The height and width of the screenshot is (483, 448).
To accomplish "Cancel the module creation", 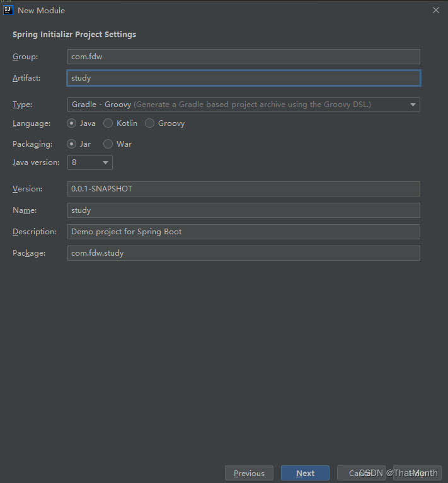I will (x=361, y=473).
